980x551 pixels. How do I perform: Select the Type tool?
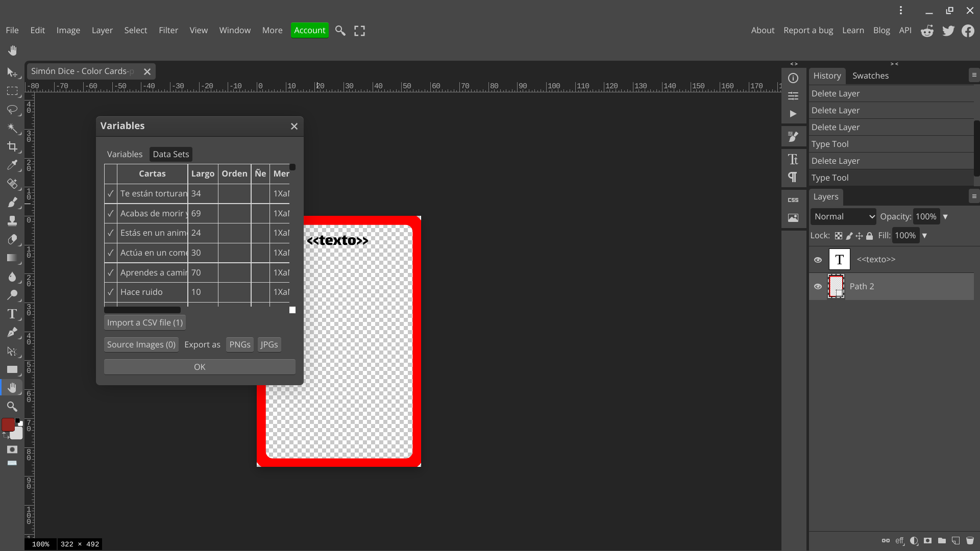[12, 314]
